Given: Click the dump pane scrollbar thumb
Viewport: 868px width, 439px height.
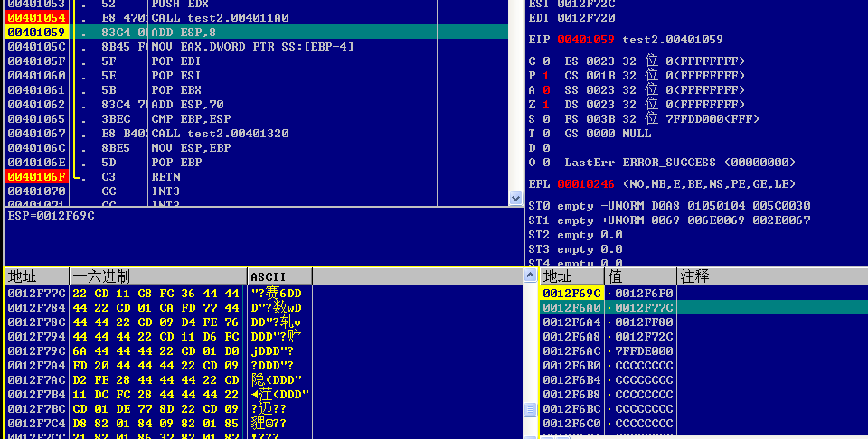Looking at the screenshot, I should coord(530,409).
